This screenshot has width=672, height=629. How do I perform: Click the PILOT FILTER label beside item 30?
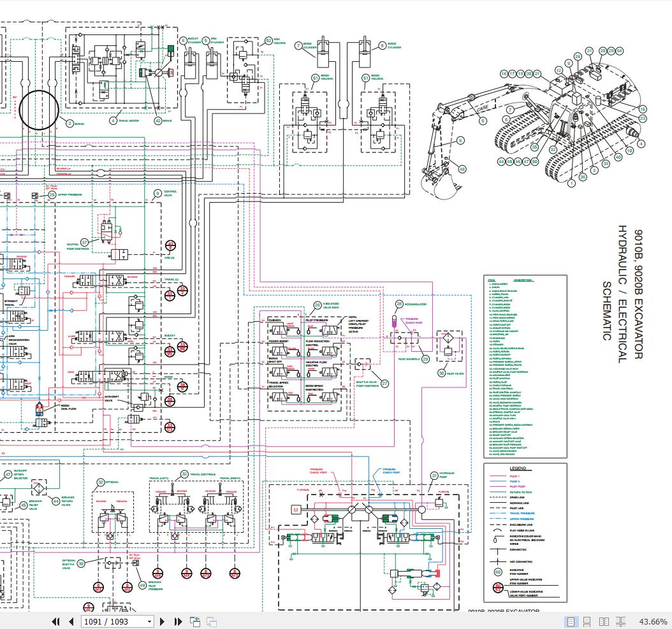pyautogui.click(x=456, y=373)
